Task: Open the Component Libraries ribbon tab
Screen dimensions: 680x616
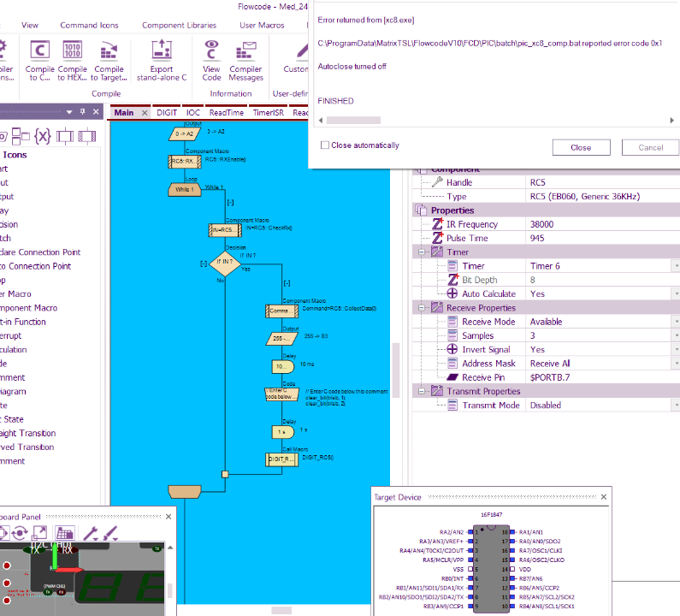Action: [179, 25]
